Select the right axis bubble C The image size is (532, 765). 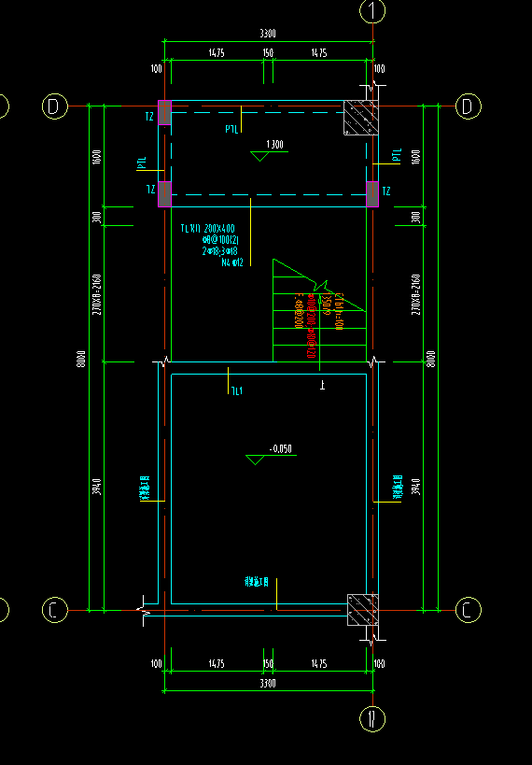[x=469, y=610]
